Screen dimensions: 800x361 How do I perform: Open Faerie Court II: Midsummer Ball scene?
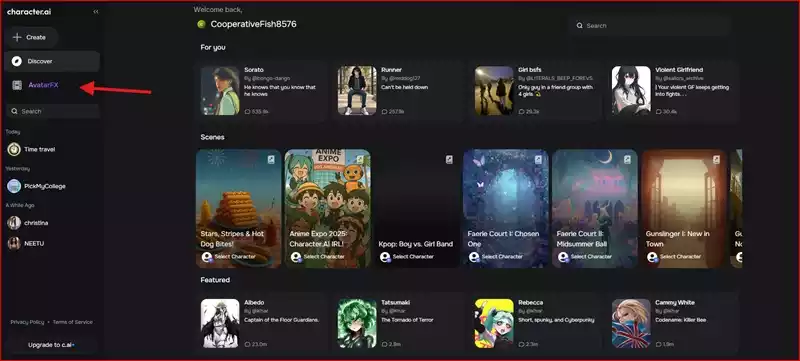click(x=595, y=209)
